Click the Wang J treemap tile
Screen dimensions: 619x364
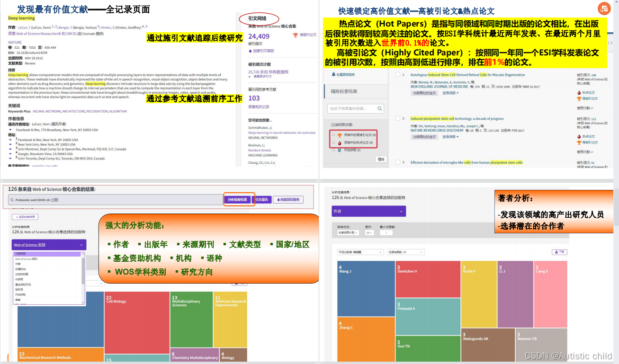click(366, 288)
